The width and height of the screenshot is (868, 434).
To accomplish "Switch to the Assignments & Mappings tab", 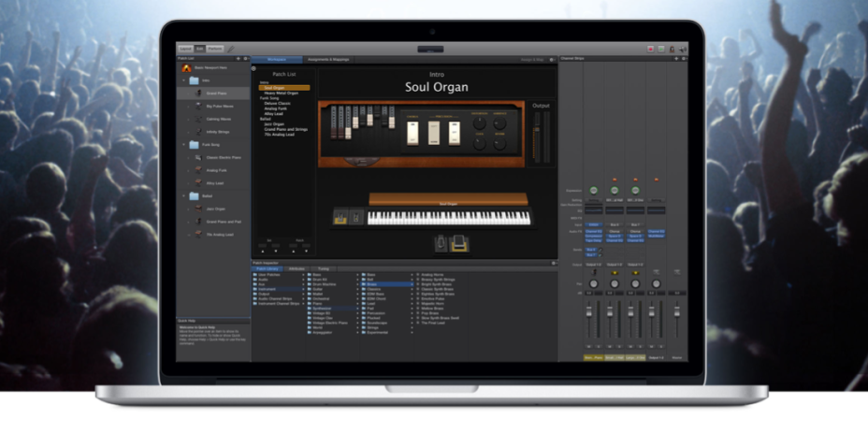I will tap(328, 59).
